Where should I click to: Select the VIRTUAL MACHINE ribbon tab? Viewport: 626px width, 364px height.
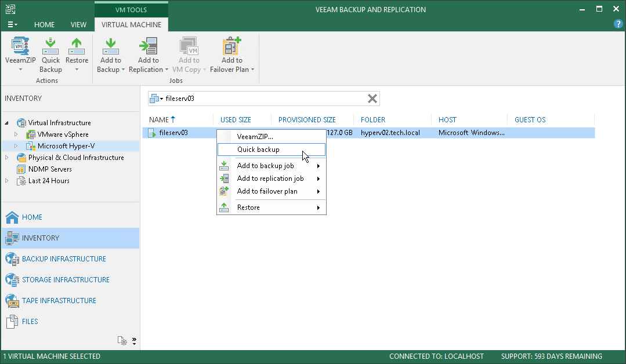pos(131,25)
